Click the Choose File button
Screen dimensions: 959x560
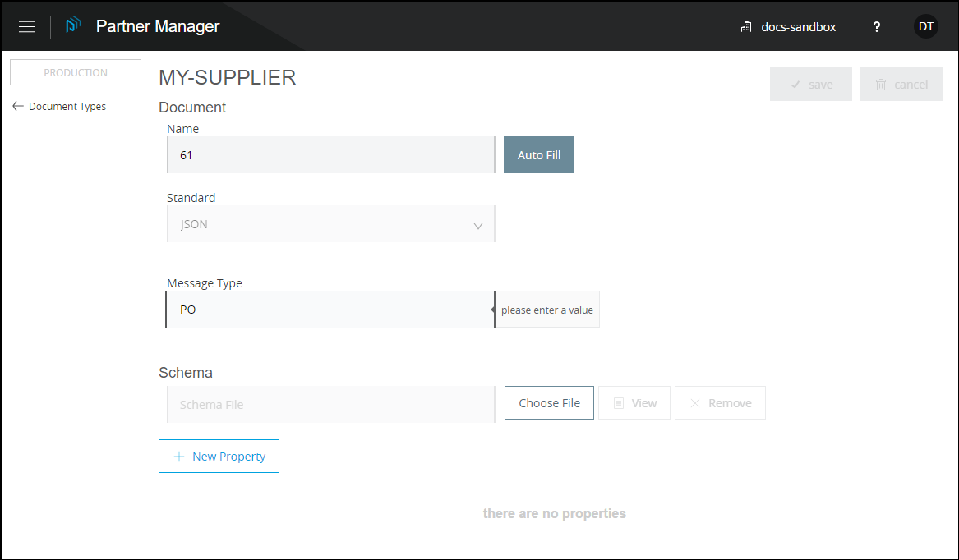click(x=549, y=403)
